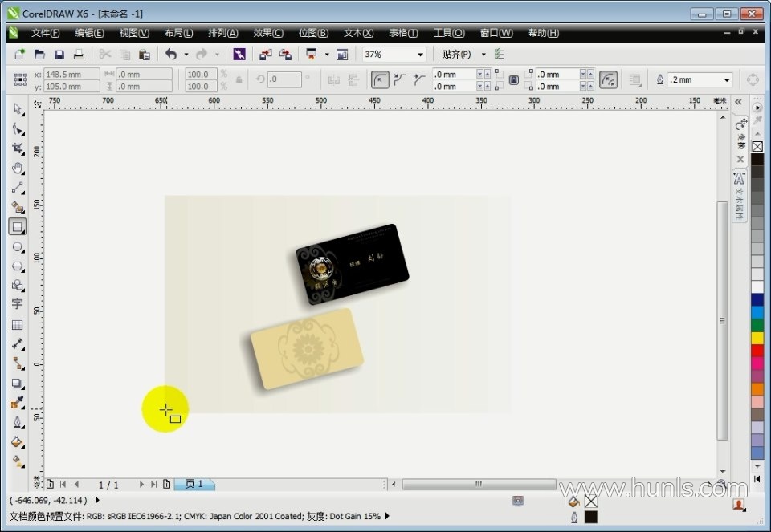Toggle the lock corners together button
Screen dimensions: 771x532
pos(513,80)
